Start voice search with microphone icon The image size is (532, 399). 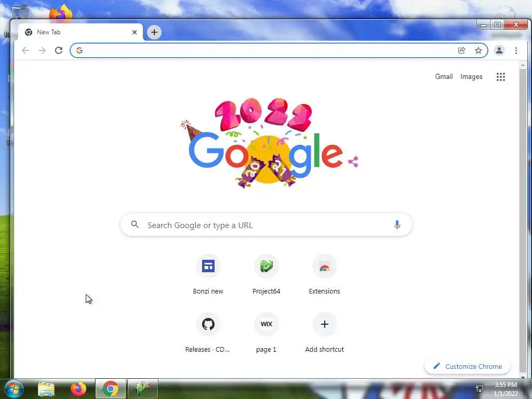coord(397,224)
